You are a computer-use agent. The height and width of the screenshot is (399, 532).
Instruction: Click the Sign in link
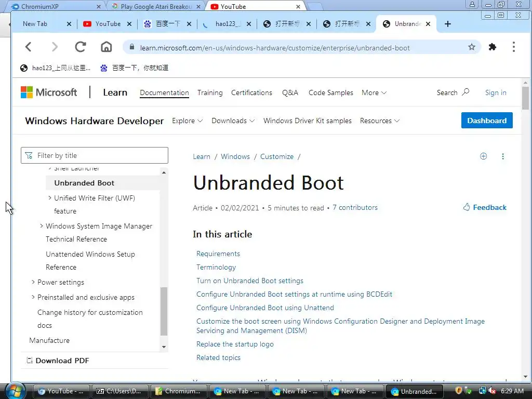[x=495, y=92]
